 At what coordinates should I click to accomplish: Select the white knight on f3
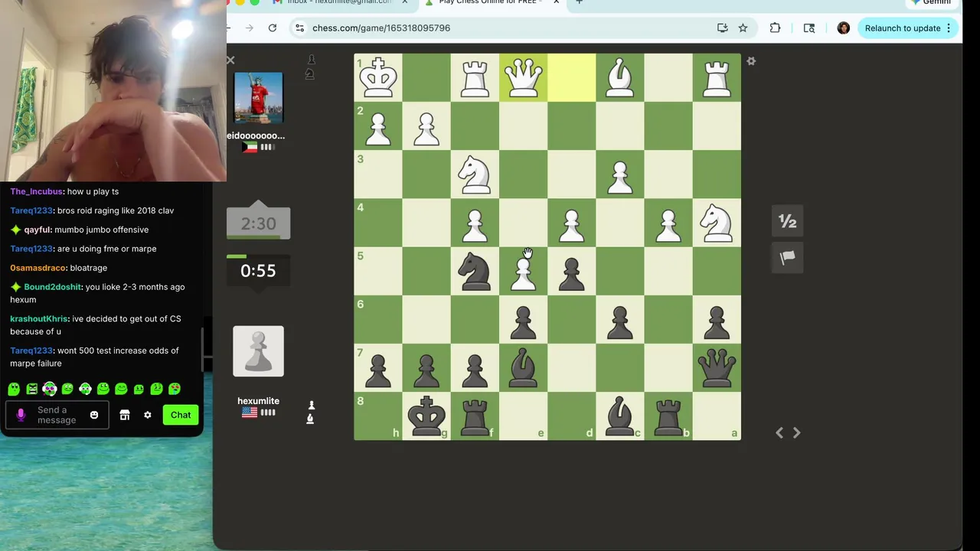coord(475,174)
